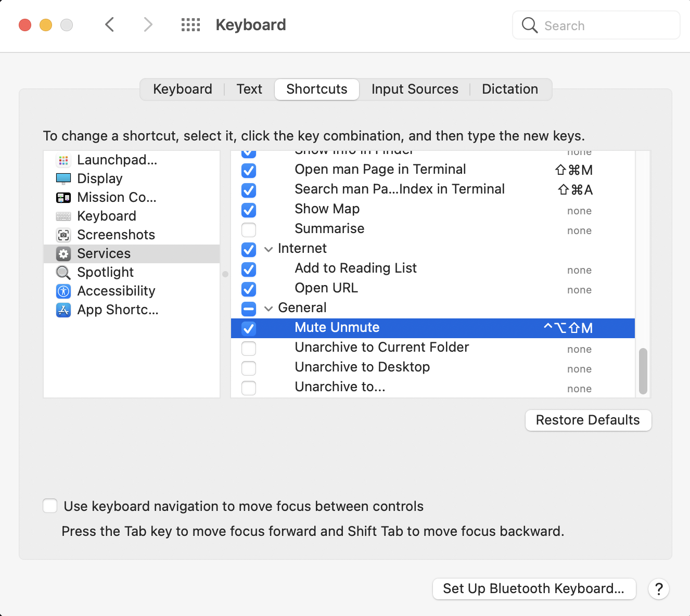
Task: Check Unarchive to Current Folder
Action: [x=248, y=349]
